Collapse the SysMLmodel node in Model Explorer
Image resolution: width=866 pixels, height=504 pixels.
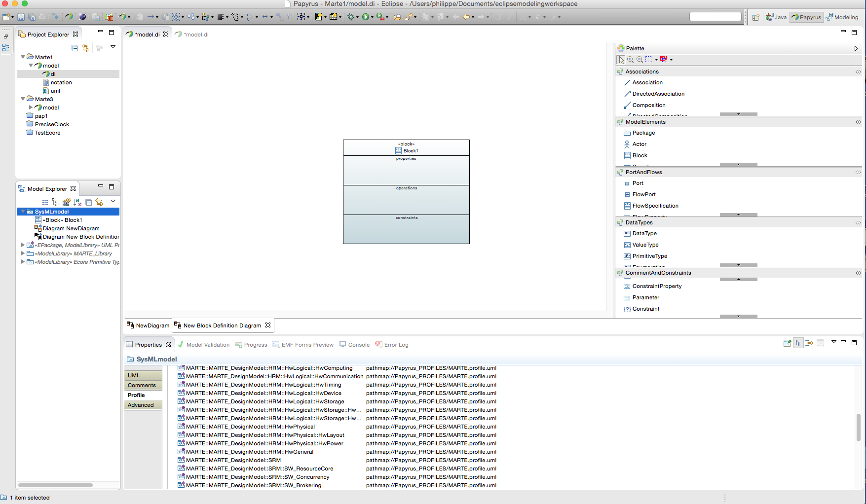pos(23,212)
